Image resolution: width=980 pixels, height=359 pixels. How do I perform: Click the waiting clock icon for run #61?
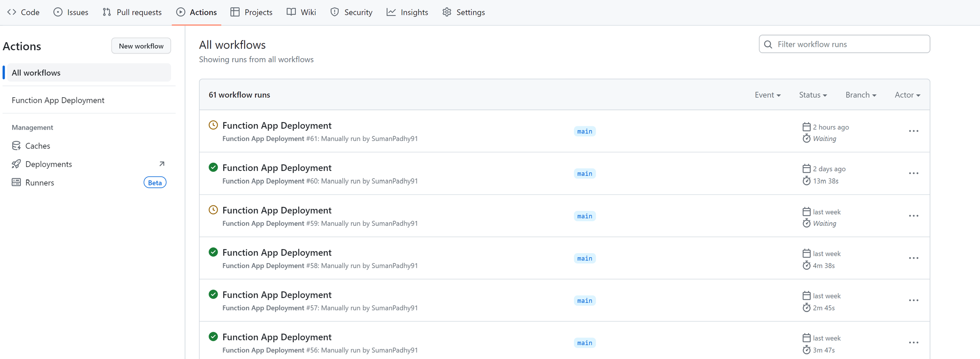click(213, 125)
